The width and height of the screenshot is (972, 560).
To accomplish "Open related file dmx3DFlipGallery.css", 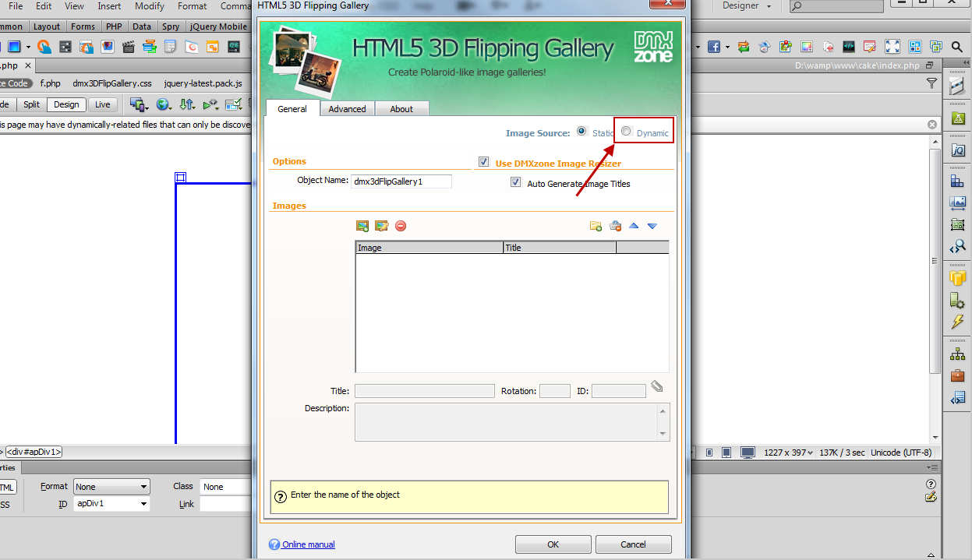I will [x=112, y=83].
